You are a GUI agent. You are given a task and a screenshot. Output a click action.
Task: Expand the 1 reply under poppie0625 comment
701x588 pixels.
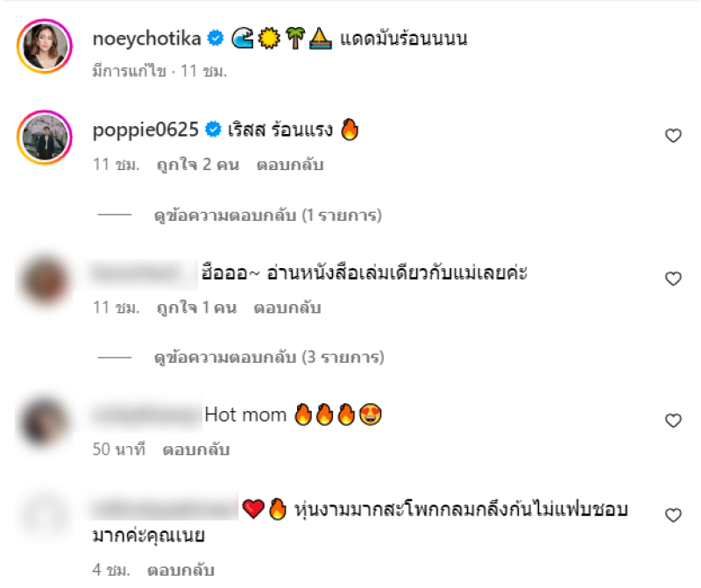click(x=268, y=216)
